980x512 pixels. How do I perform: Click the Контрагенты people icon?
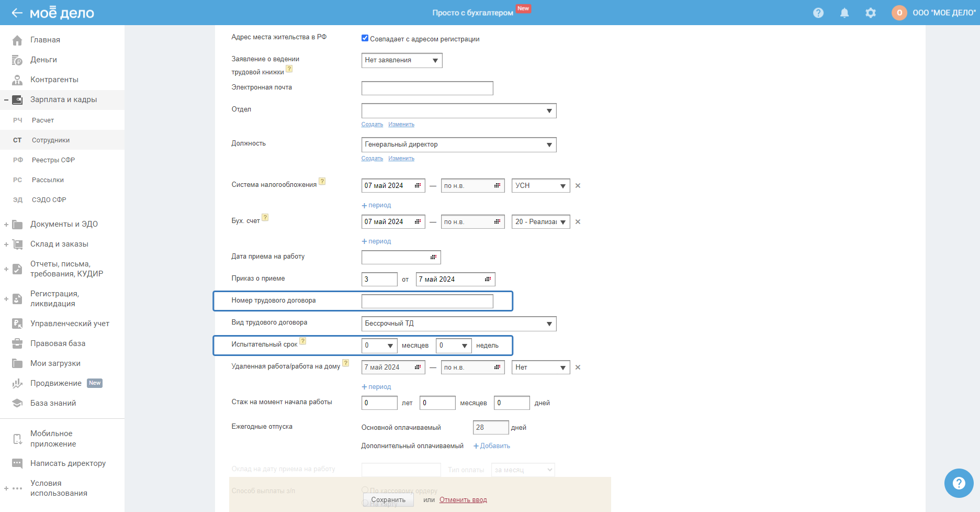click(17, 80)
